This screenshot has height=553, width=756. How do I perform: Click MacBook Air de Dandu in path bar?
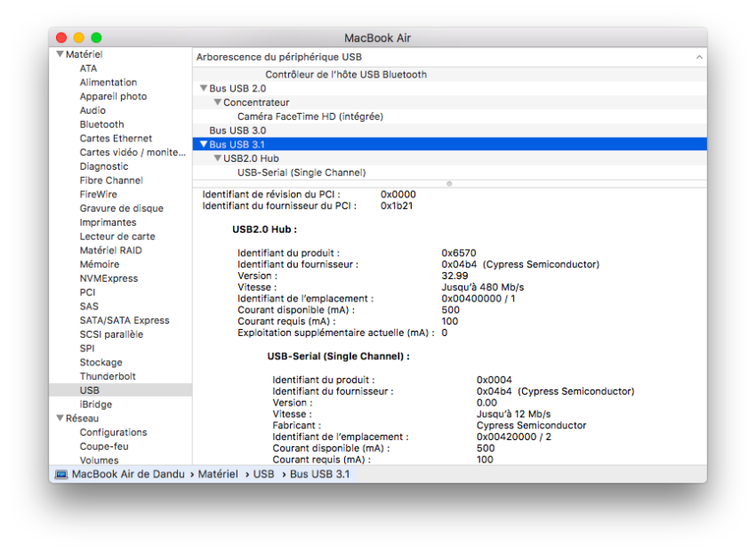[x=128, y=475]
